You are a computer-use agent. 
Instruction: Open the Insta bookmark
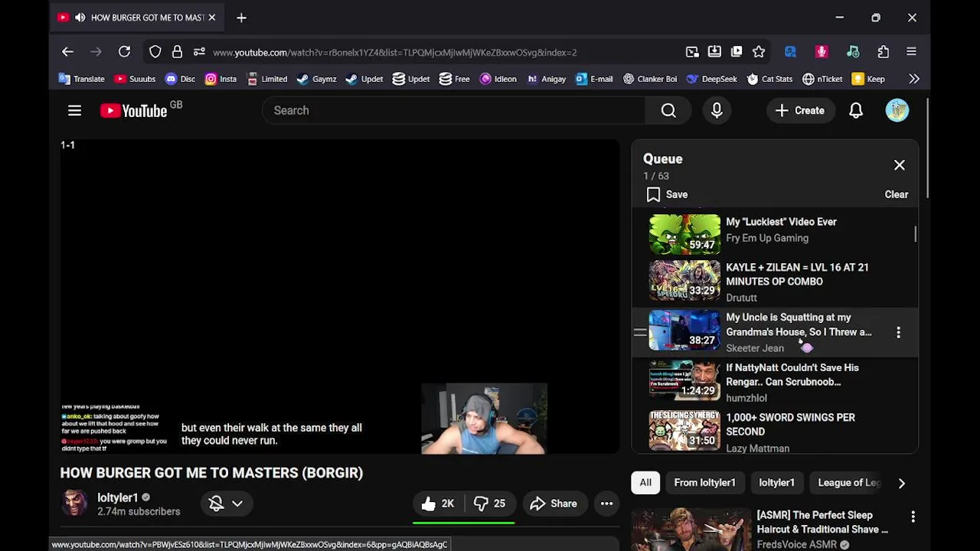(x=220, y=79)
